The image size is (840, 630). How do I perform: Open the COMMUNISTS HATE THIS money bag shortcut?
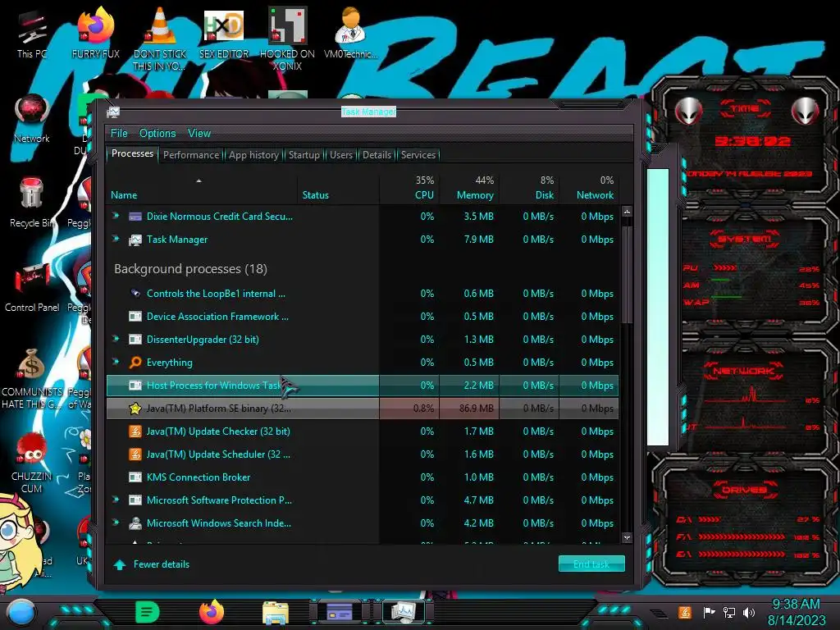[32, 379]
